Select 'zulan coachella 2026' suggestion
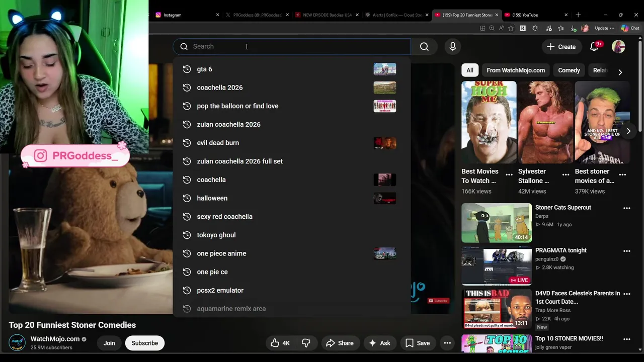 point(292,124)
